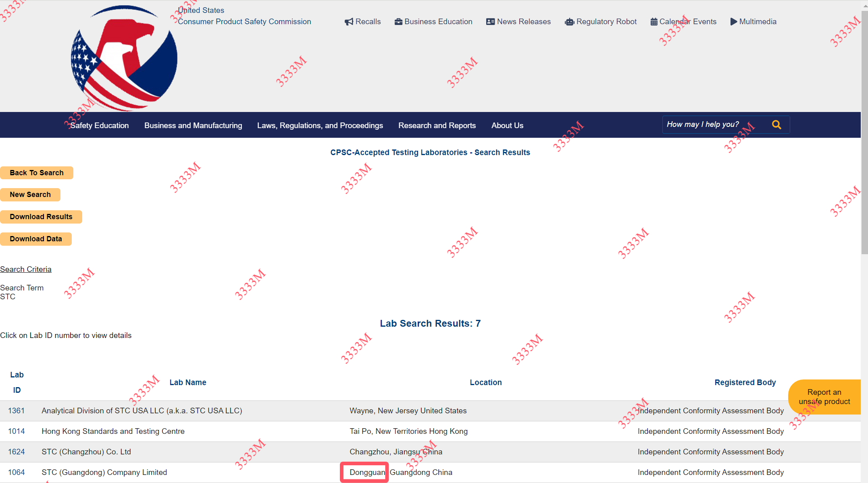
Task: Click the Download Data button
Action: pos(36,239)
